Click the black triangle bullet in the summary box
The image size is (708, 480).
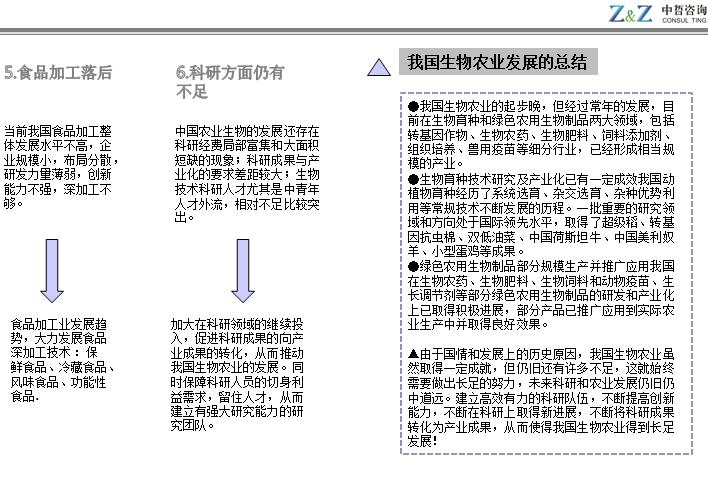414,353
